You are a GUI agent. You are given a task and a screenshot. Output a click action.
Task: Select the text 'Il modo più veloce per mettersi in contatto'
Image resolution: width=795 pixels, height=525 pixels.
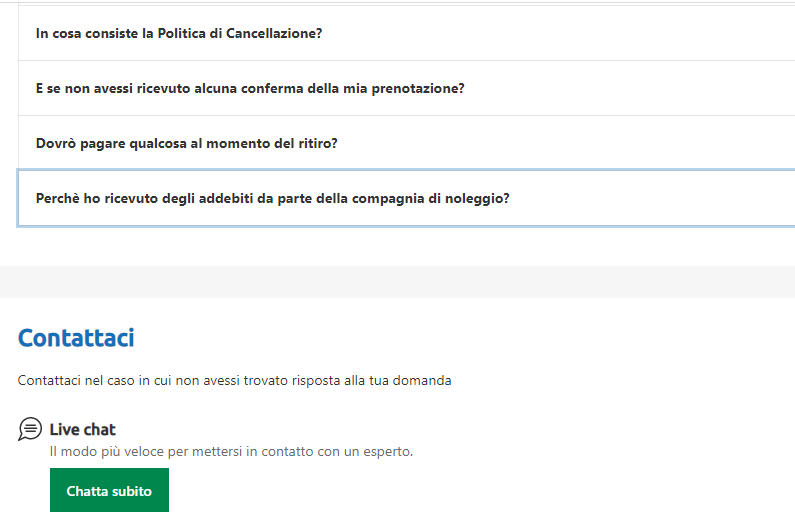coord(183,451)
